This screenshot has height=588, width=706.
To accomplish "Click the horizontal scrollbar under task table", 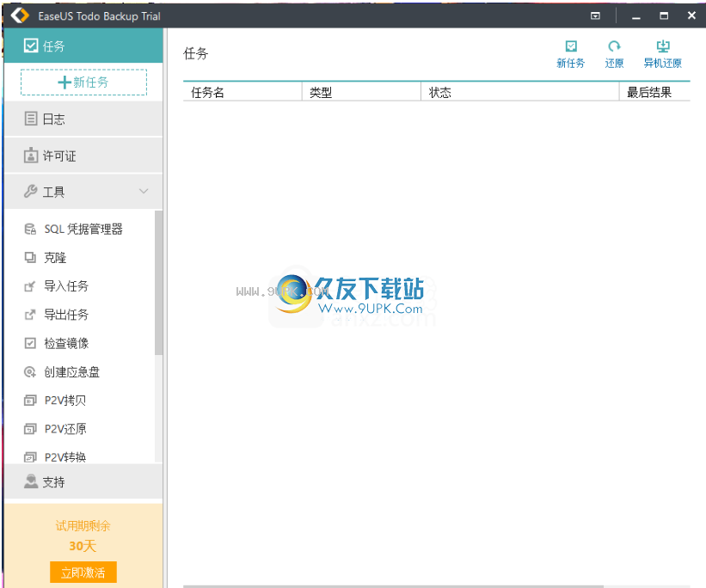I will (x=393, y=586).
